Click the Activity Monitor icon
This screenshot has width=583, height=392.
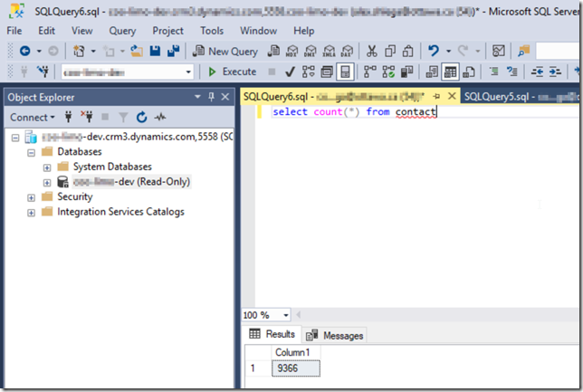(498, 51)
